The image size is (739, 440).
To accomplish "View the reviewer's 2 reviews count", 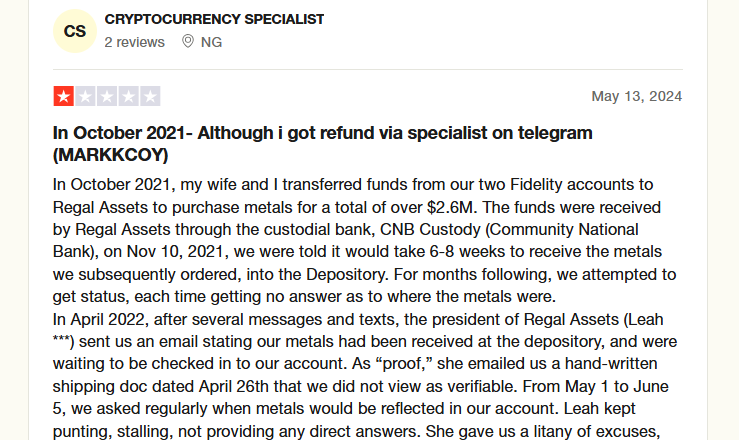I will click(134, 42).
